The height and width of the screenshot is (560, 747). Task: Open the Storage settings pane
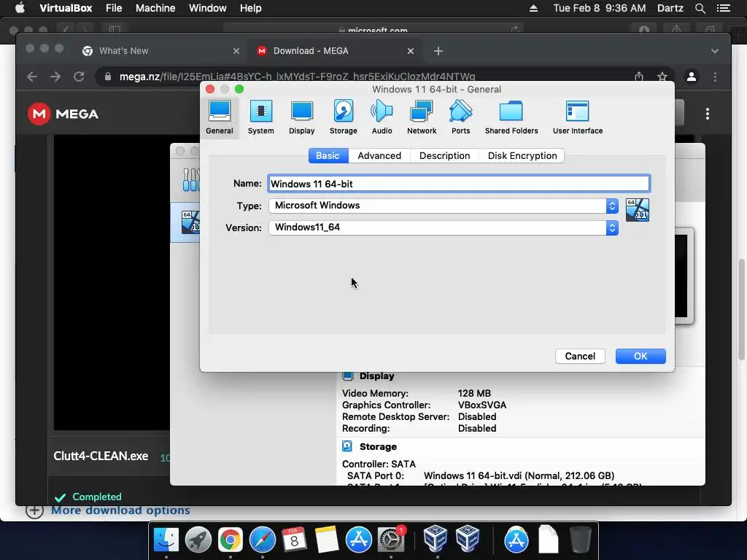[343, 117]
